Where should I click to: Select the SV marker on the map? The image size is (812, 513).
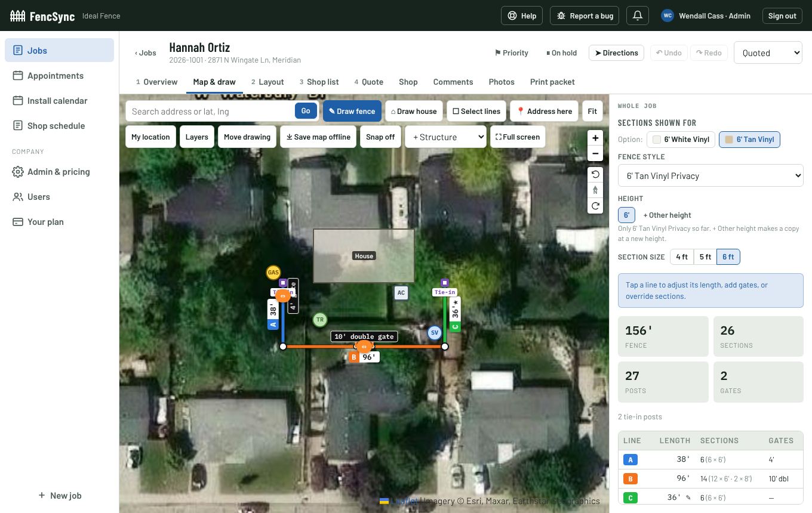click(x=434, y=333)
